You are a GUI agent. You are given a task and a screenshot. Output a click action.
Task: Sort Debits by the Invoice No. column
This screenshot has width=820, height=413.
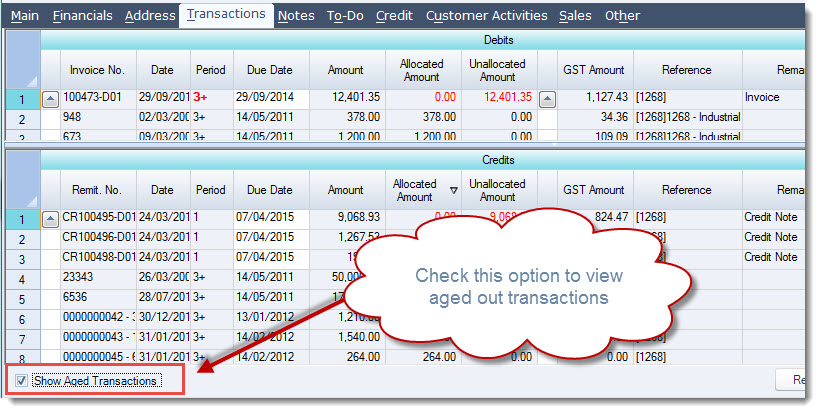tap(98, 70)
